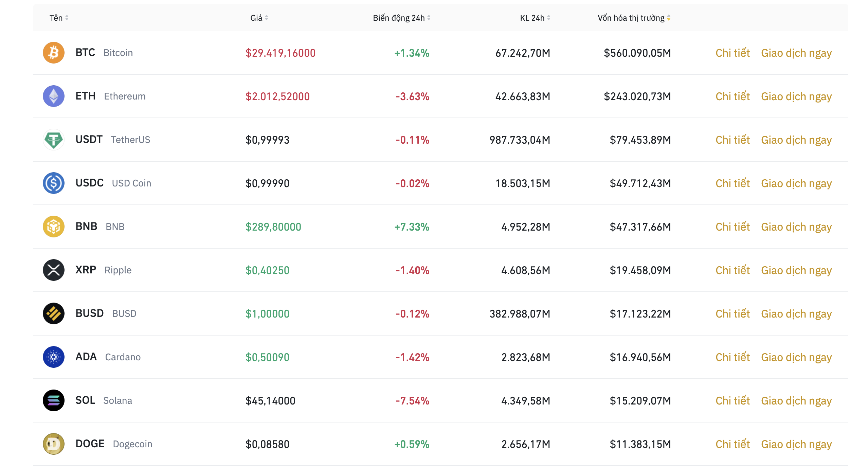Select the BTC ticker name

[x=85, y=53]
